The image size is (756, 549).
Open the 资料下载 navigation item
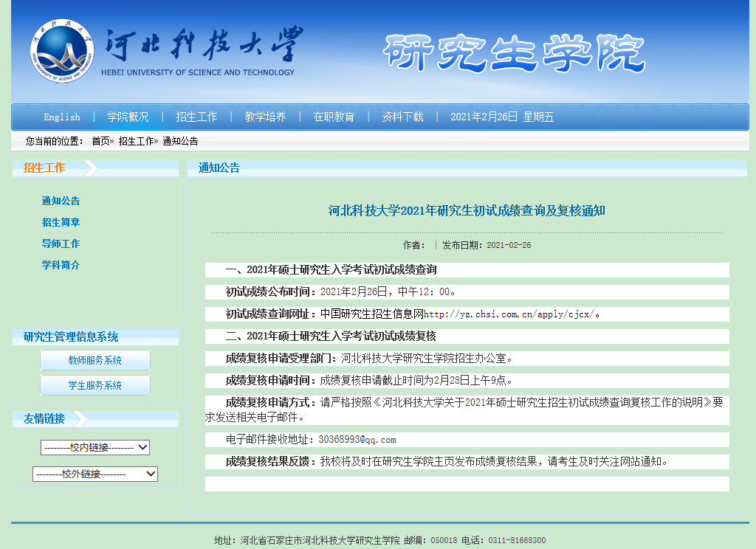point(402,117)
